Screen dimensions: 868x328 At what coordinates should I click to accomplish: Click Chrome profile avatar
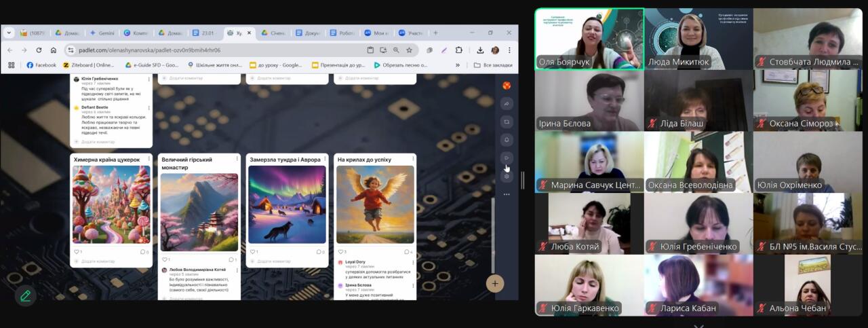(495, 50)
